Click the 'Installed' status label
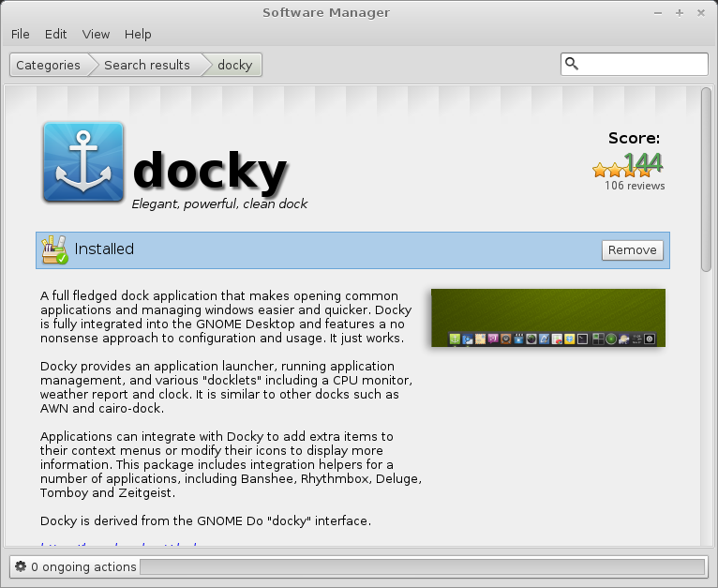Screen dimensions: 718x588 (104, 249)
